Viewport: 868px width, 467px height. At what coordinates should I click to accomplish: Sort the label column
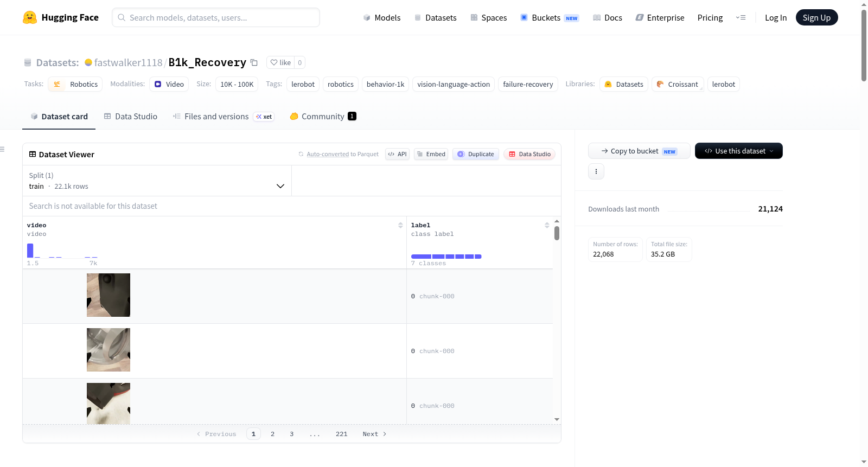[547, 225]
